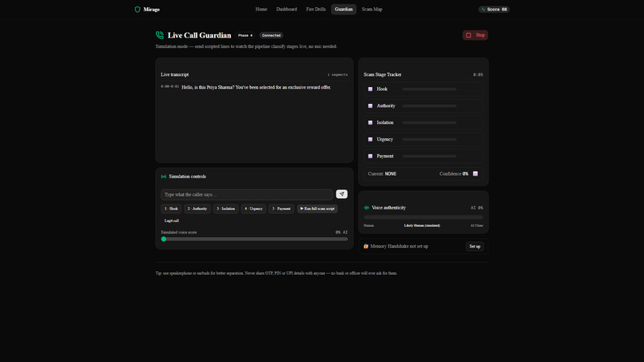
Task: Click the Phase 4 badge
Action: click(x=245, y=35)
